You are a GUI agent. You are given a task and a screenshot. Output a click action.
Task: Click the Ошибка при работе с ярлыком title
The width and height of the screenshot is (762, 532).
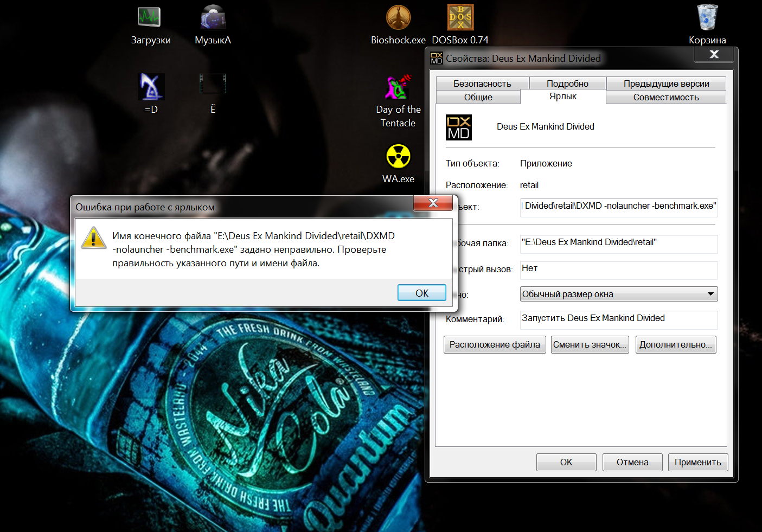[x=145, y=207]
